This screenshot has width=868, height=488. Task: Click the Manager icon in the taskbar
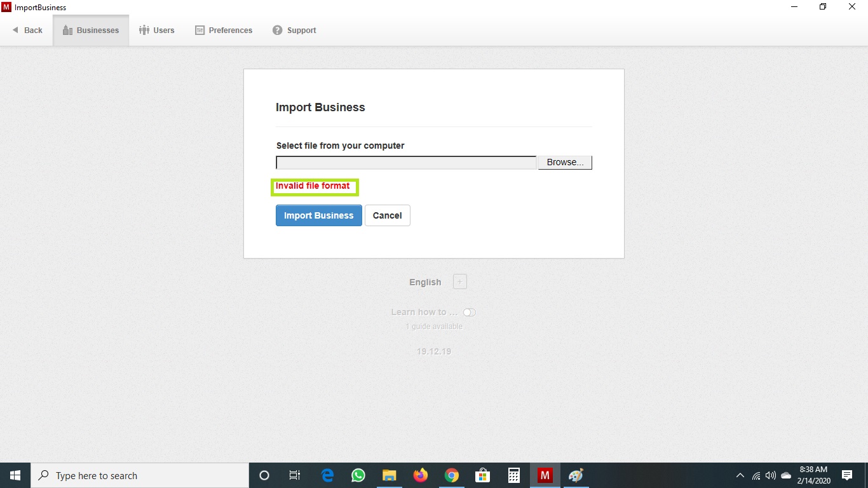point(545,475)
